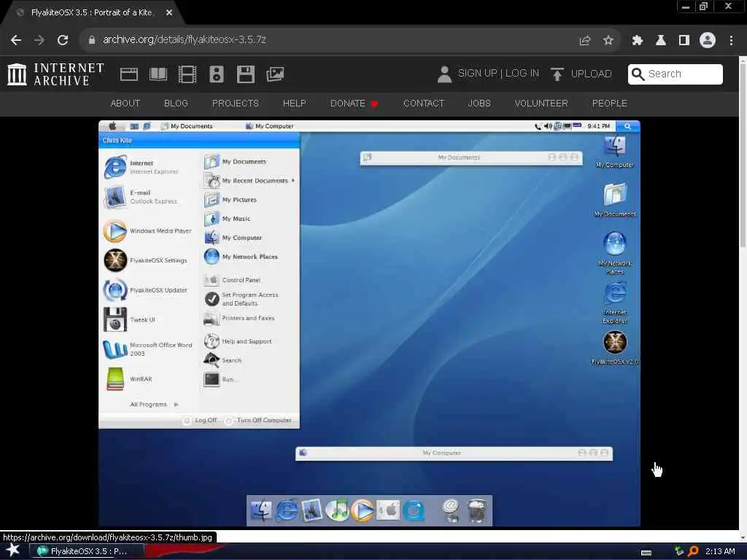Open the BLOG menu item

coord(176,104)
